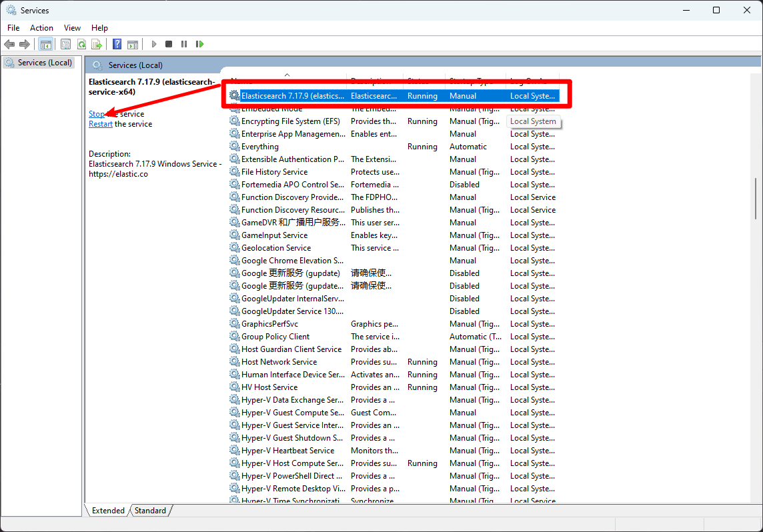Click Local Service cell of Function Discovery Provider
Viewport: 763px width, 532px height.
533,197
